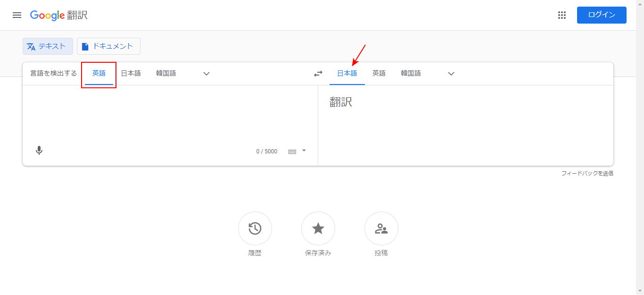
Task: Select 日本語 as target language
Action: pos(347,74)
